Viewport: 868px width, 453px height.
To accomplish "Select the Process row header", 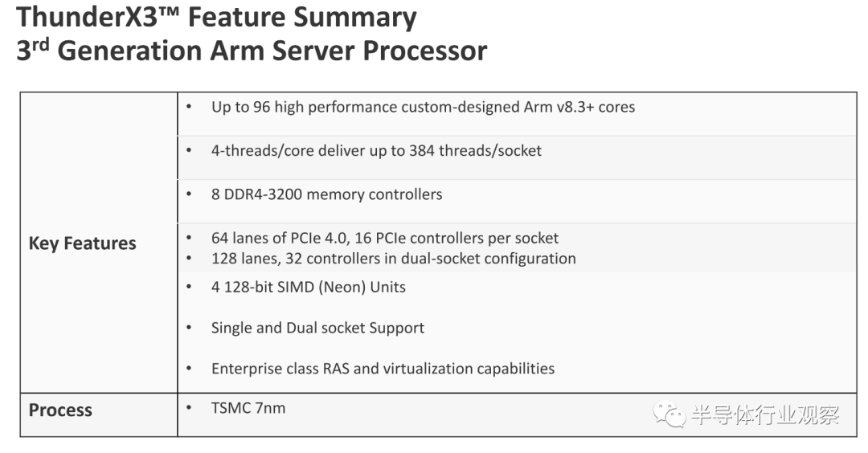I will coord(60,410).
